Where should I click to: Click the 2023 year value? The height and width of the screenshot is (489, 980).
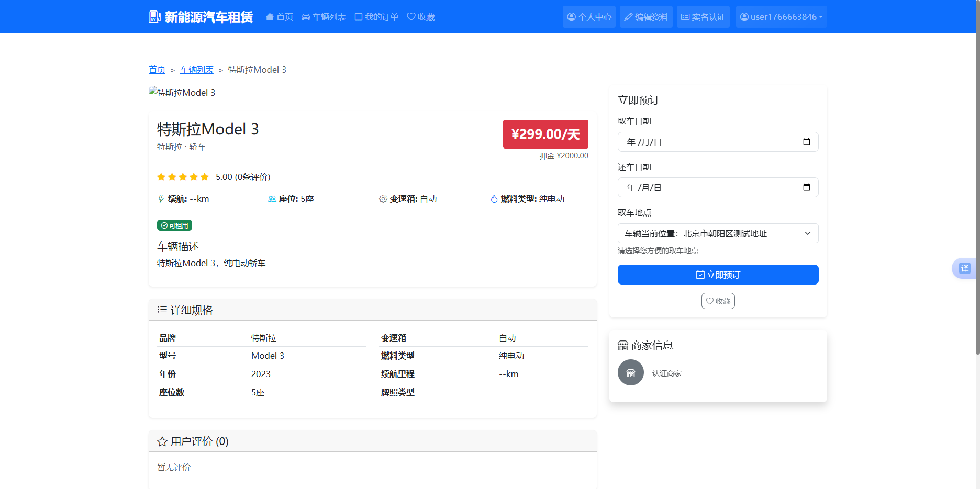tap(261, 374)
